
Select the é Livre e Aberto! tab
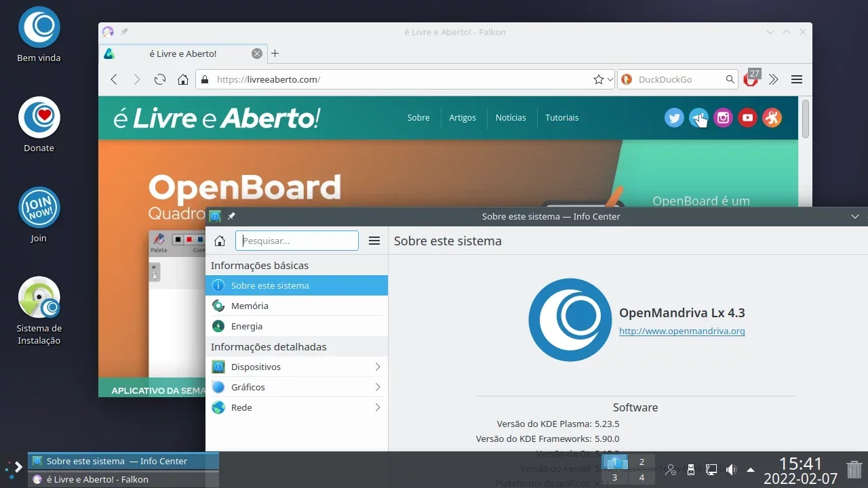click(x=182, y=54)
